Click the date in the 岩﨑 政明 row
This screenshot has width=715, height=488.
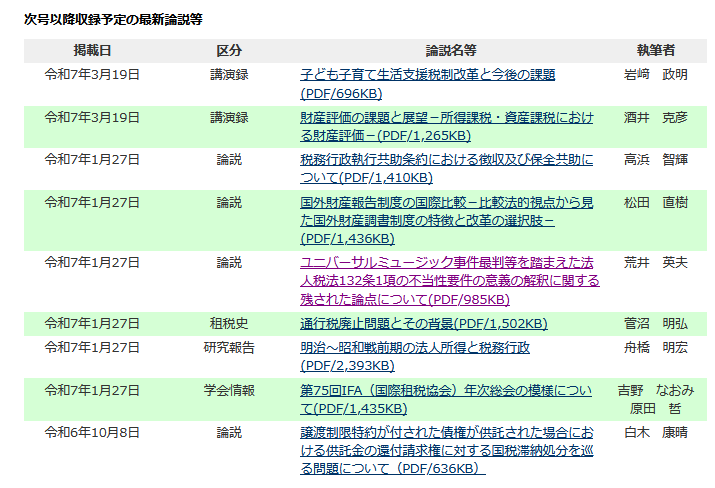[92, 74]
